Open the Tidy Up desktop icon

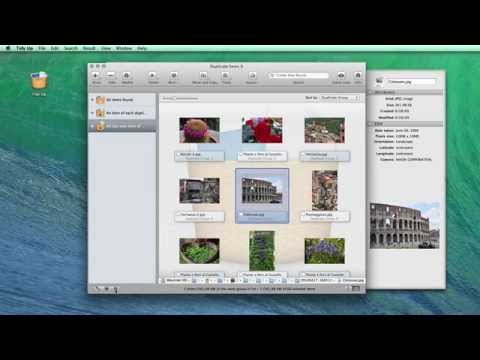point(39,81)
